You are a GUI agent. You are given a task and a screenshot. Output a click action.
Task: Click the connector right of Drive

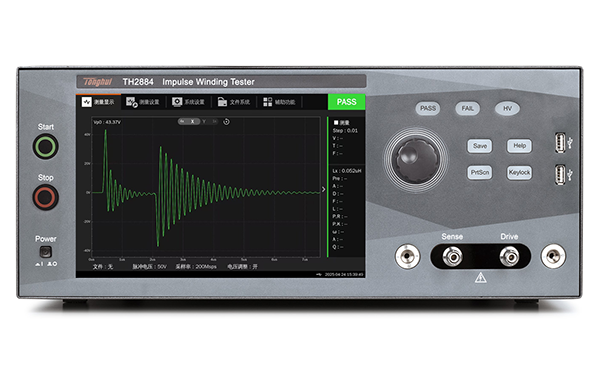(x=553, y=256)
